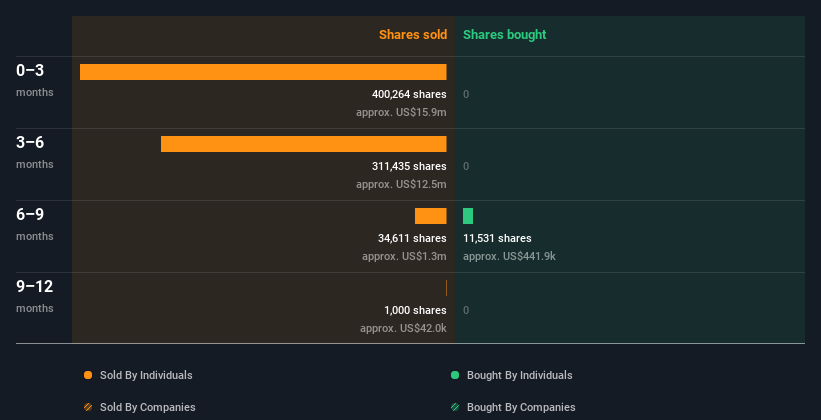Click the 3–6 months orange sold bar

[x=304, y=144]
